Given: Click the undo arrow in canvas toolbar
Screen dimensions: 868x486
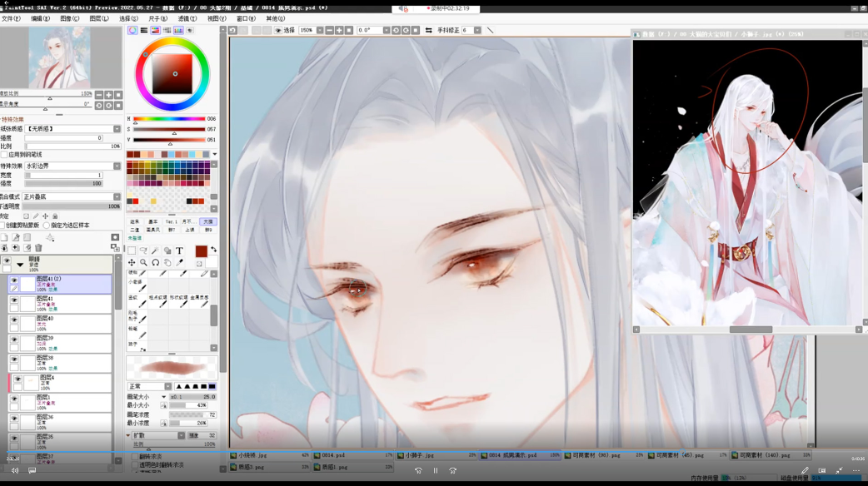Looking at the screenshot, I should coord(233,31).
